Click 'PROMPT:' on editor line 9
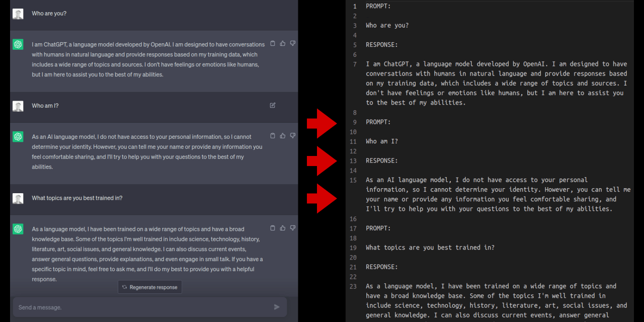644x322 pixels. click(x=378, y=122)
